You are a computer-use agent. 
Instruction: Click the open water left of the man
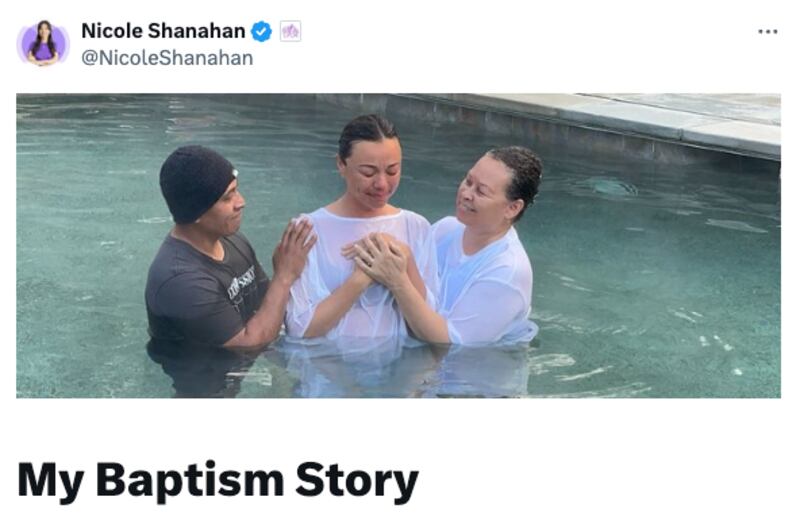[82, 245]
